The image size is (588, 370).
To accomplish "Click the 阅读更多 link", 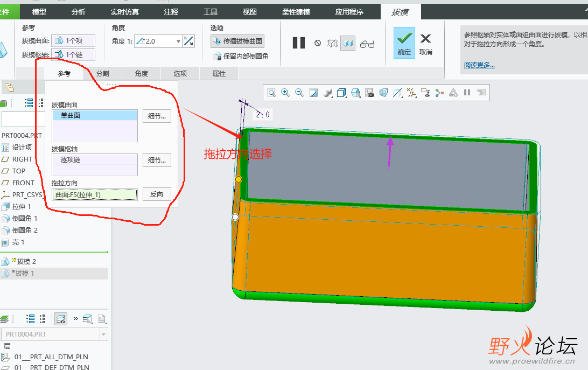I will coord(479,65).
